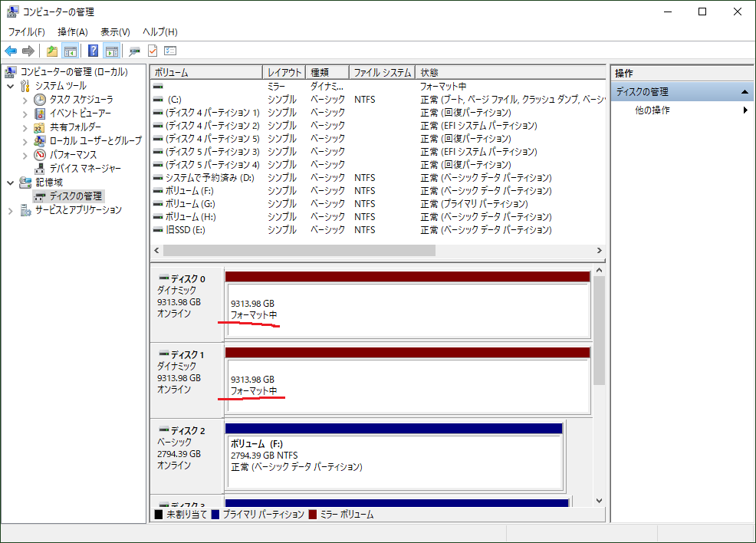Sort by the レイアウト column header
The width and height of the screenshot is (756, 543).
pyautogui.click(x=284, y=72)
